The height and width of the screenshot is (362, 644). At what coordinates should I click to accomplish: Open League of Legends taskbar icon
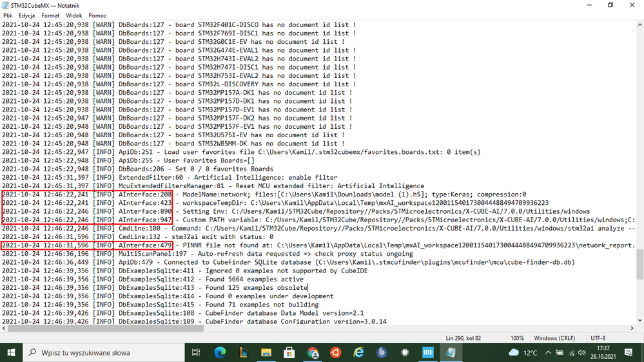pos(243,352)
